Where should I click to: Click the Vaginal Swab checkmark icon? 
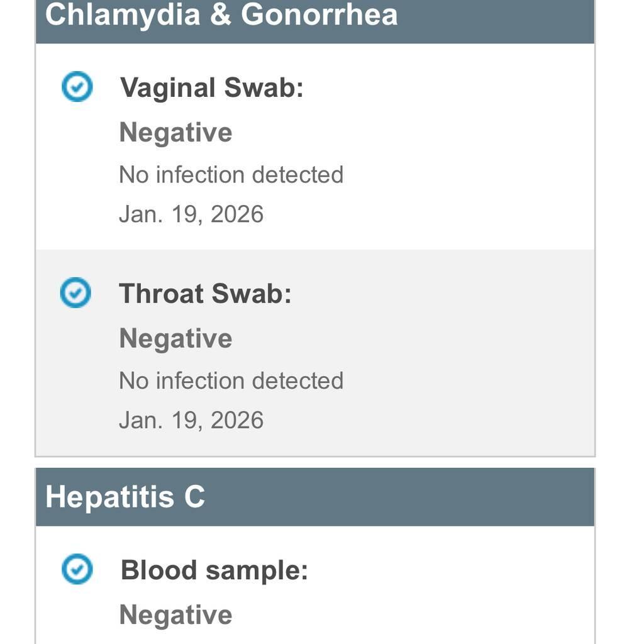77,87
